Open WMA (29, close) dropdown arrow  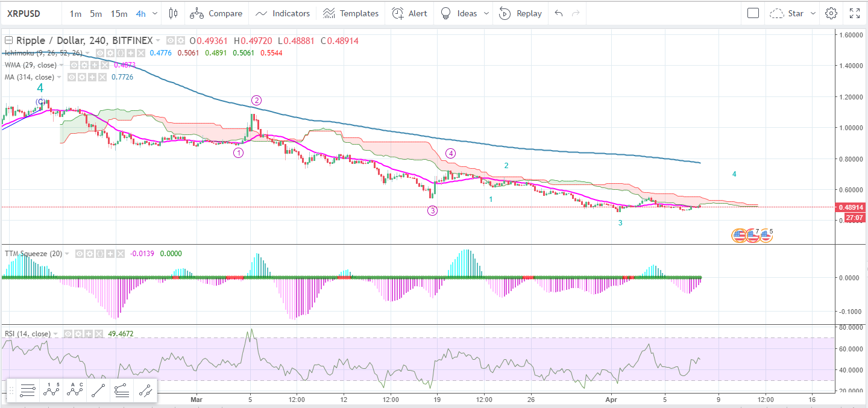(61, 65)
